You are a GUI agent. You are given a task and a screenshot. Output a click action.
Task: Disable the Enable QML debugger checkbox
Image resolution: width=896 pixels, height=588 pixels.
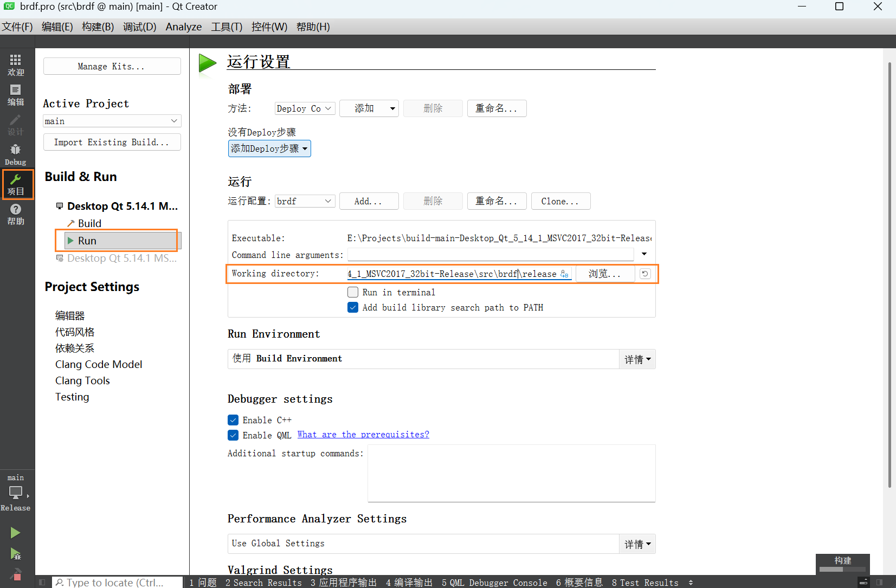pyautogui.click(x=233, y=435)
